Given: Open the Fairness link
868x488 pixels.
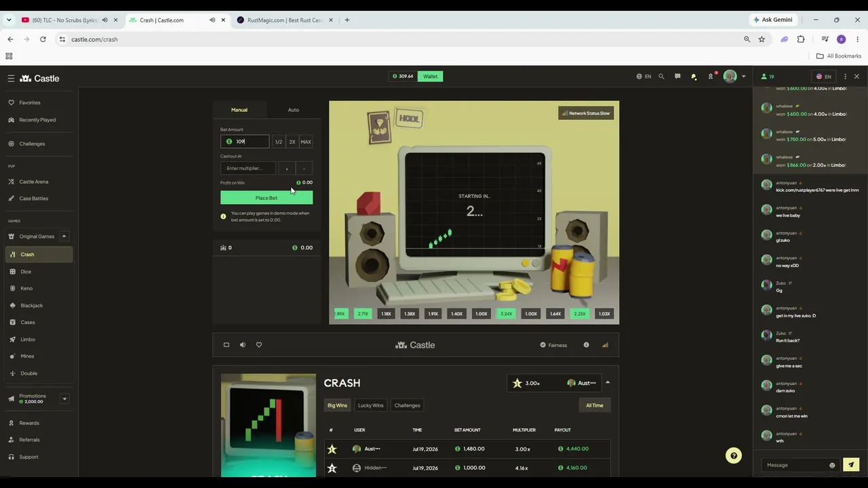Looking at the screenshot, I should coord(553,345).
